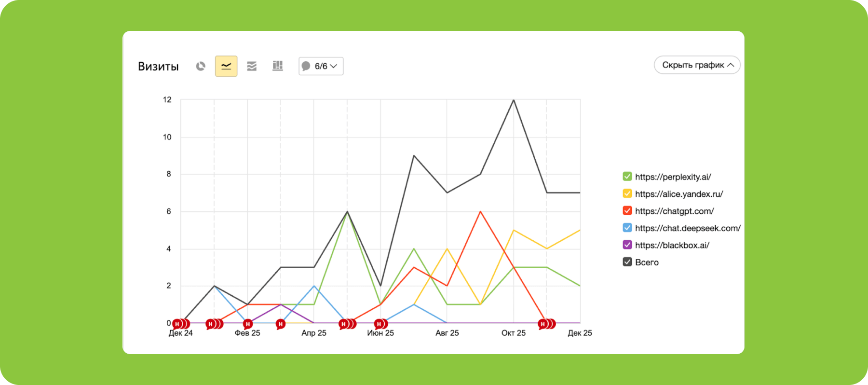Uncheck the Всего total checkbox
The width and height of the screenshot is (868, 385).
click(627, 262)
